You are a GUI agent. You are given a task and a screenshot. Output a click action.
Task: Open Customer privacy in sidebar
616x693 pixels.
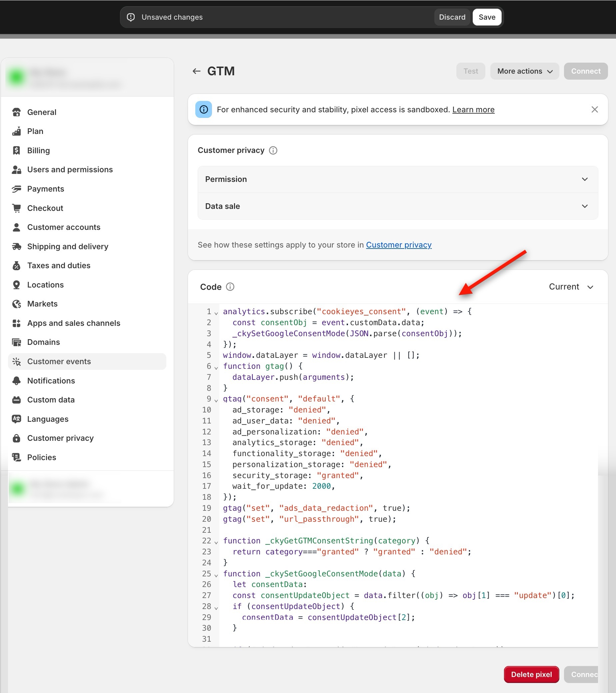coord(87,438)
